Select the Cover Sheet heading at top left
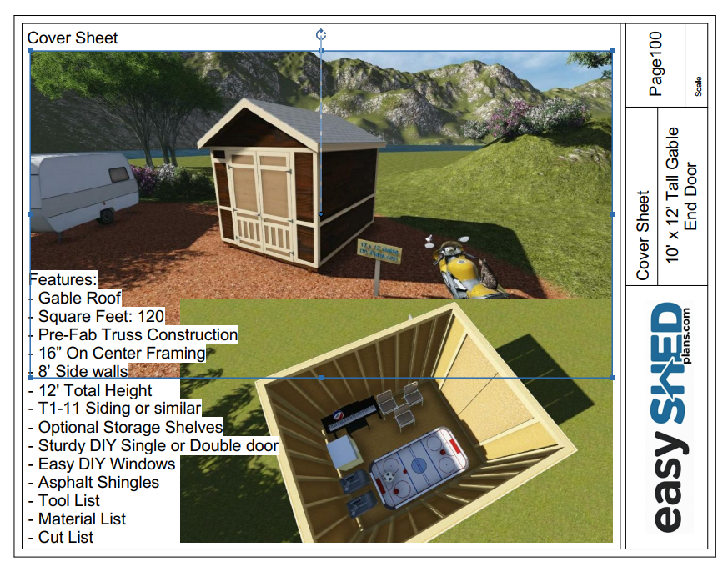The image size is (728, 572). (x=73, y=38)
